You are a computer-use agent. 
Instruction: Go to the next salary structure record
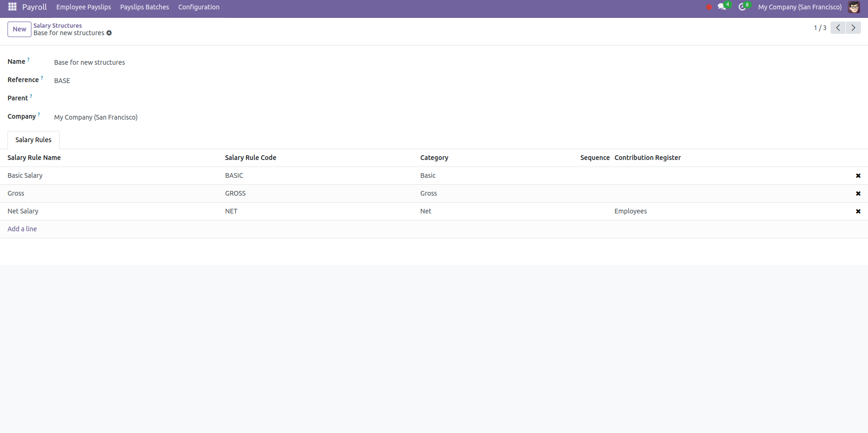click(x=853, y=28)
